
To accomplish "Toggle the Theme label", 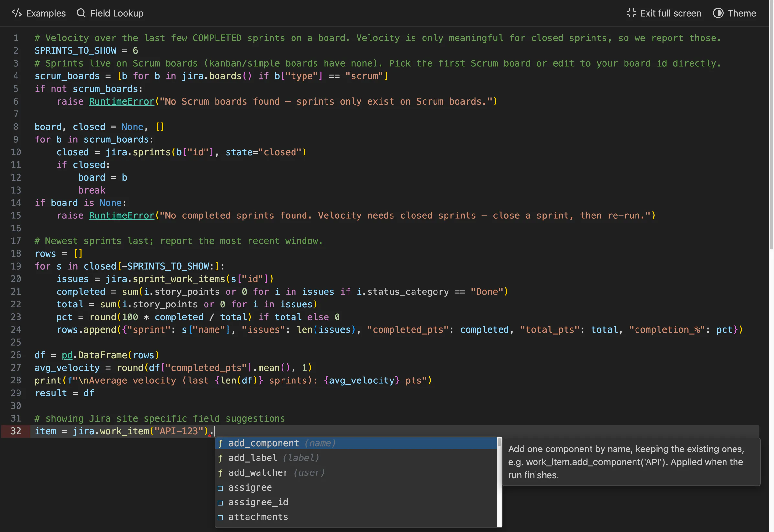I will click(742, 13).
